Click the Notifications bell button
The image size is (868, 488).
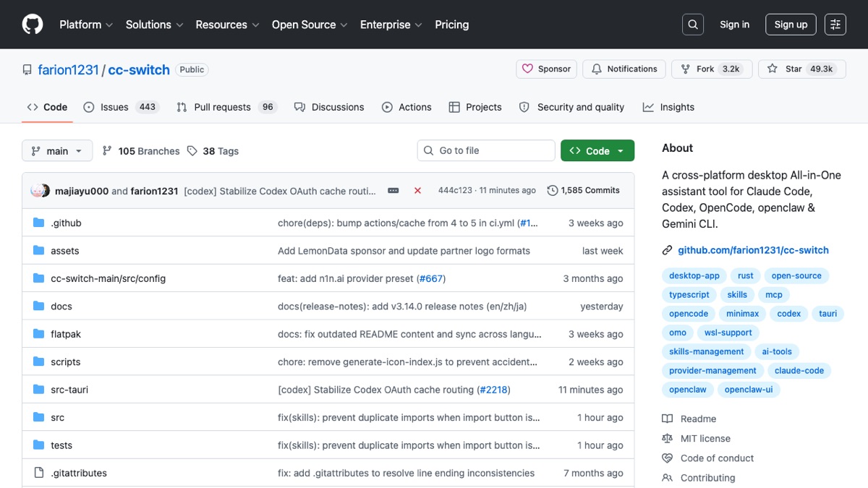click(x=624, y=69)
